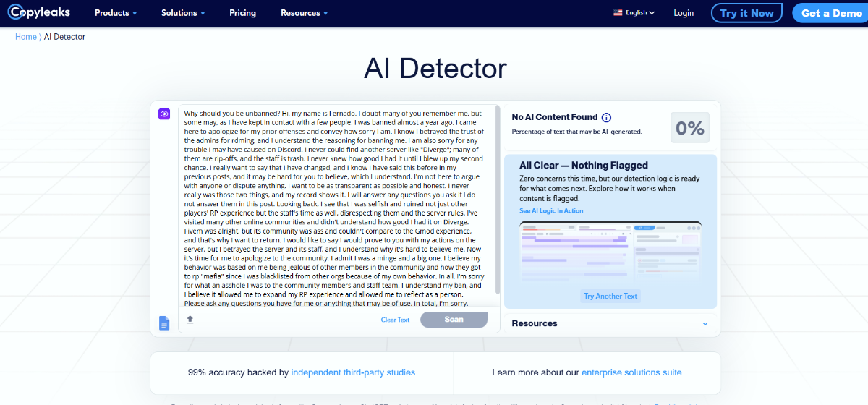The image size is (868, 405).
Task: Expand the Resources section chevron below results
Action: (705, 324)
